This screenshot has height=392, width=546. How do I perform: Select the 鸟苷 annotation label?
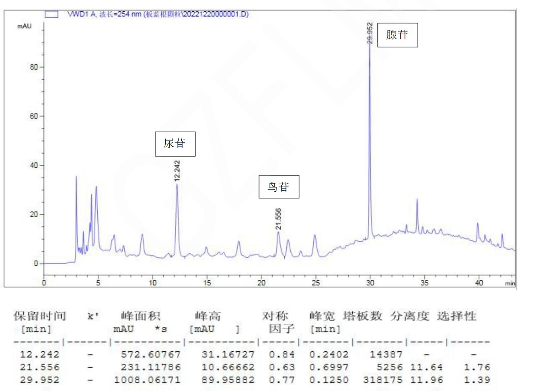(x=279, y=187)
